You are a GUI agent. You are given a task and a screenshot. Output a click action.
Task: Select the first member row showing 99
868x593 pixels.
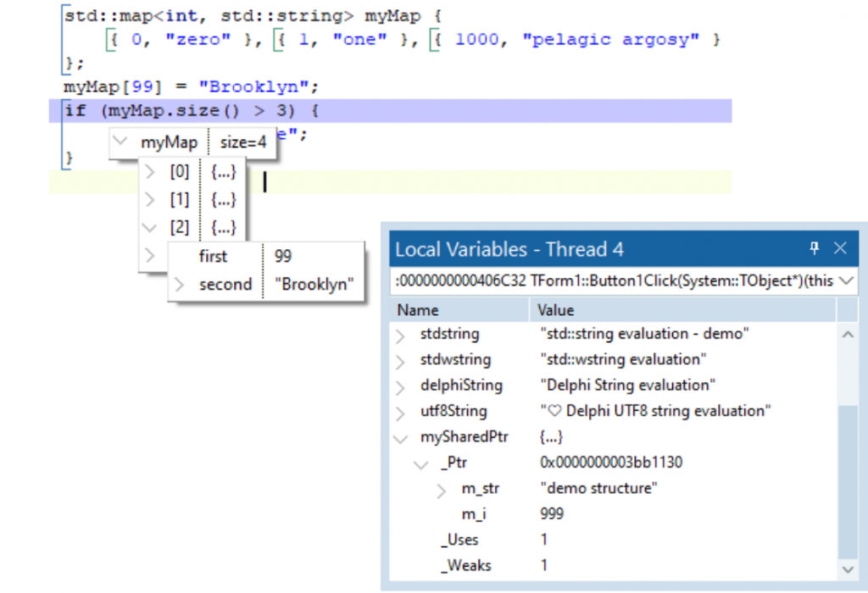265,256
